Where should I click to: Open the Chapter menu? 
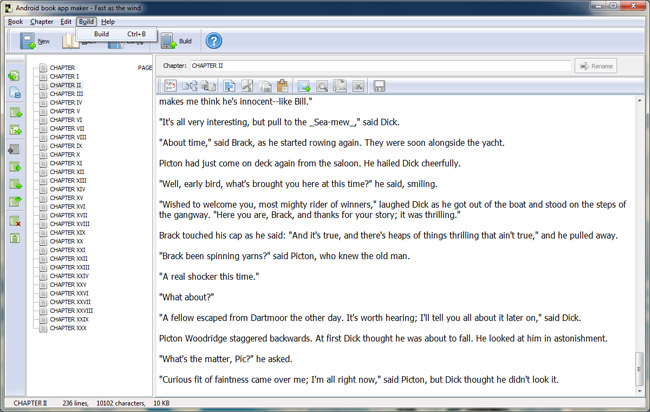pos(41,22)
